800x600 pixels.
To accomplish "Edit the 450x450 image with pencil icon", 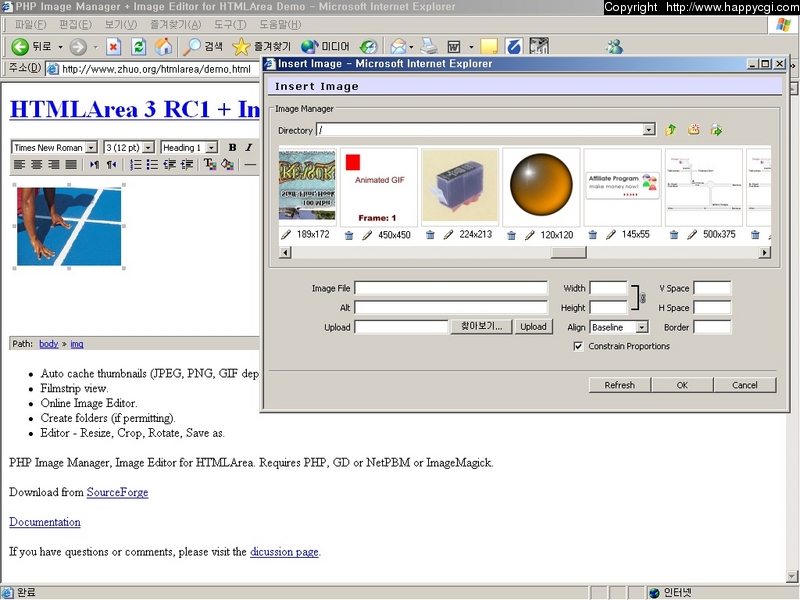I will tap(367, 235).
